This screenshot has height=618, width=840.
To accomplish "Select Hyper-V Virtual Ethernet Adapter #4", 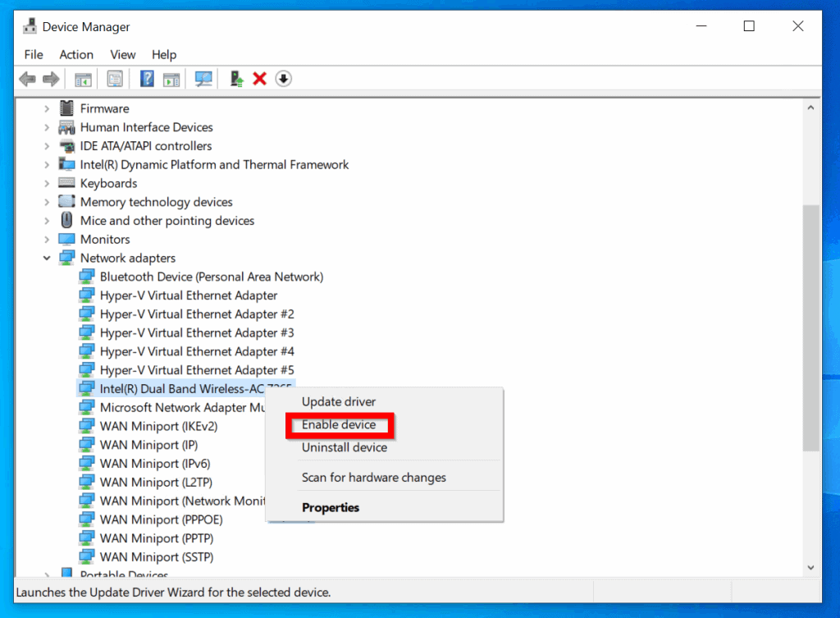I will tap(197, 351).
